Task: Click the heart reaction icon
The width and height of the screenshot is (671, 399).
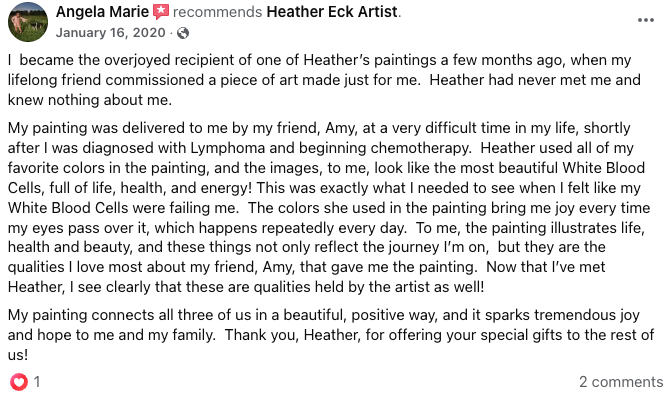Action: [x=18, y=381]
